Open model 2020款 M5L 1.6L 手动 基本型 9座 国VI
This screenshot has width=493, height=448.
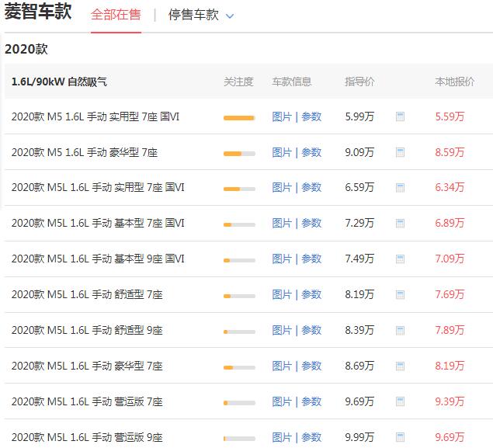98,259
